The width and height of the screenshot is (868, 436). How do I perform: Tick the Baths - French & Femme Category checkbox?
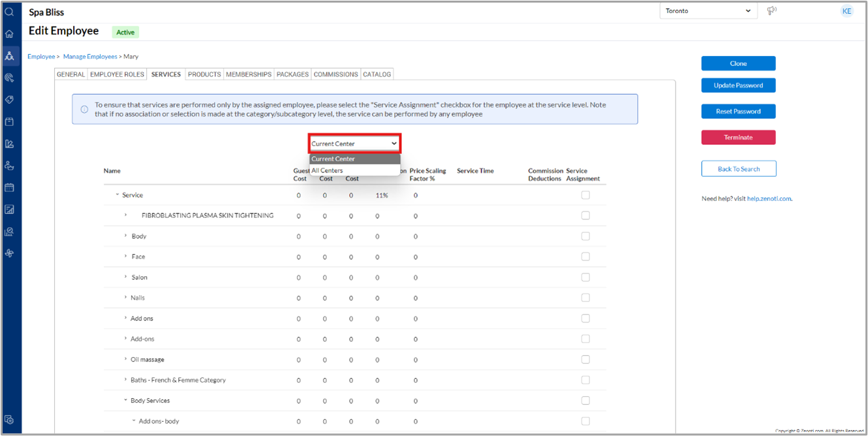(585, 380)
